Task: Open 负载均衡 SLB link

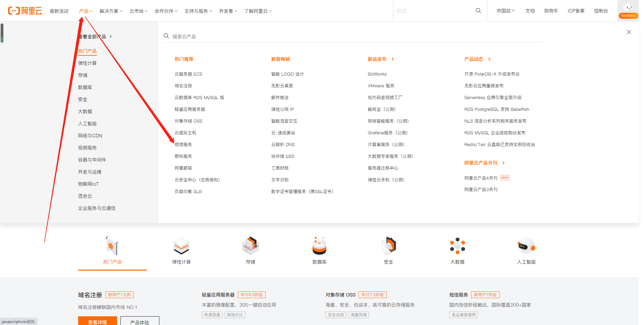Action: click(188, 191)
